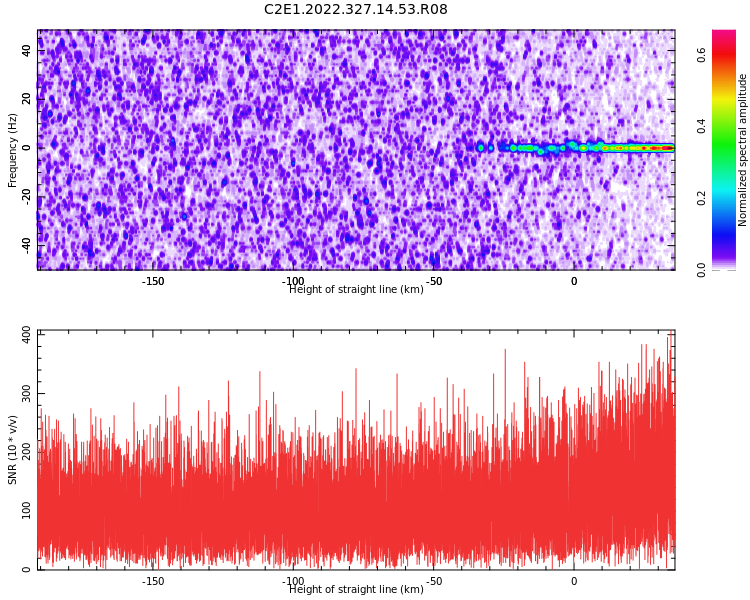This screenshot has width=750, height=600.
Task: Click the 300 tick label on SNR axis
Action: pyautogui.click(x=27, y=393)
